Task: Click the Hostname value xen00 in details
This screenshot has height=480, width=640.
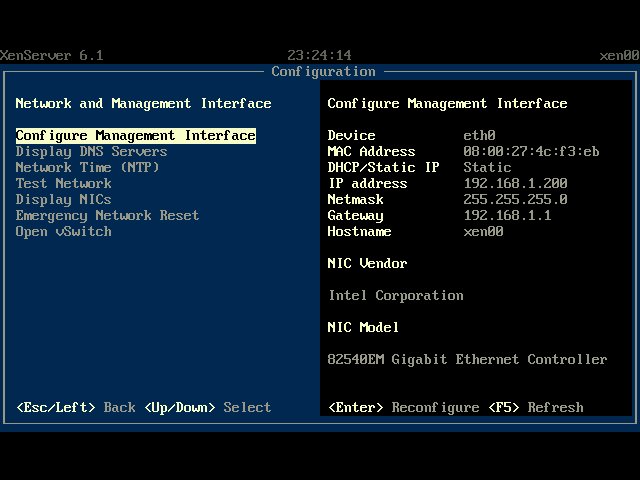Action: [x=483, y=232]
